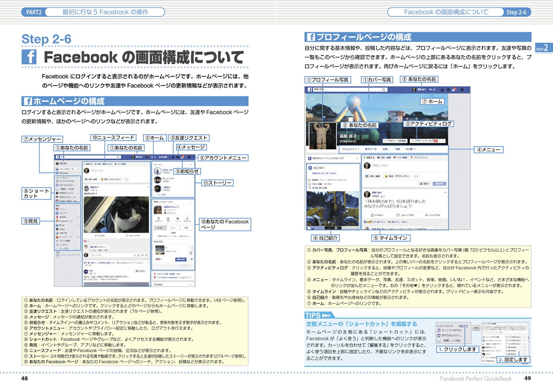Open アクティビティログ on the profile cover

coord(424,141)
